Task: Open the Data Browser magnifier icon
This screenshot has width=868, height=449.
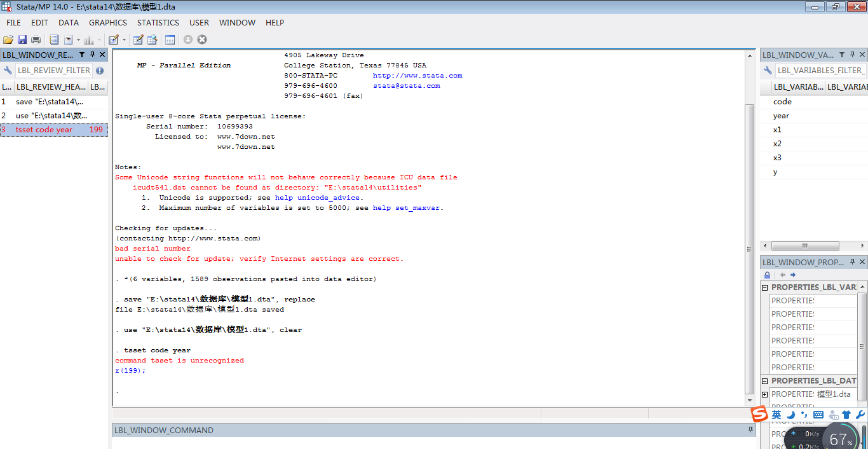Action: coord(153,39)
